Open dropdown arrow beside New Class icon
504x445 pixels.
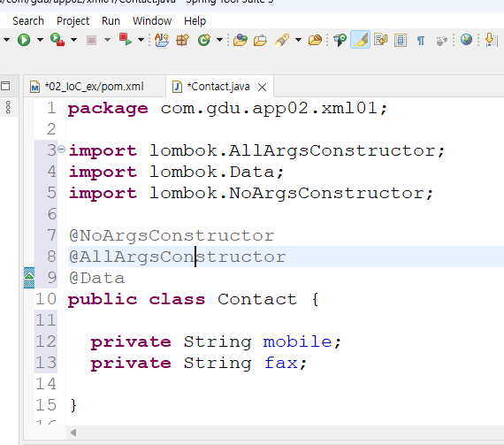coord(219,40)
